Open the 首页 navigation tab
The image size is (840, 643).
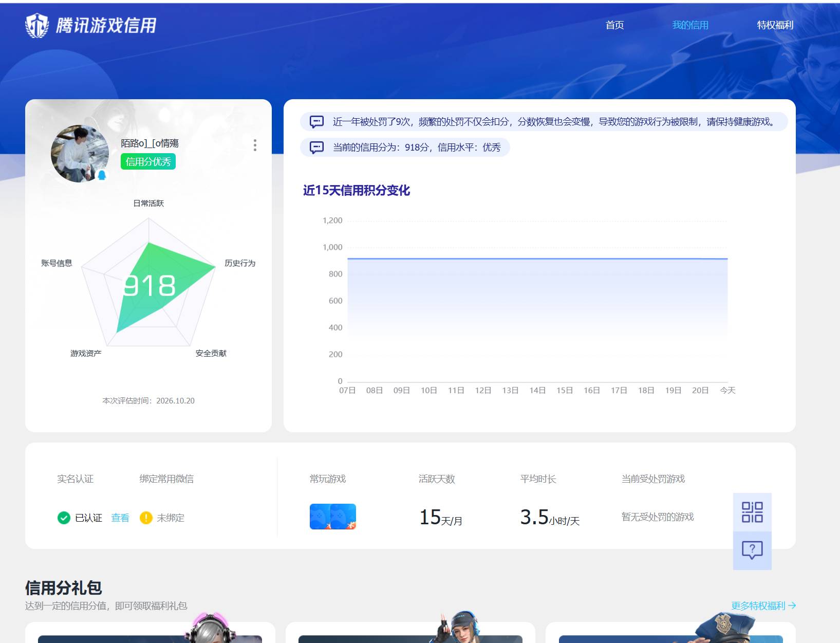coord(614,25)
